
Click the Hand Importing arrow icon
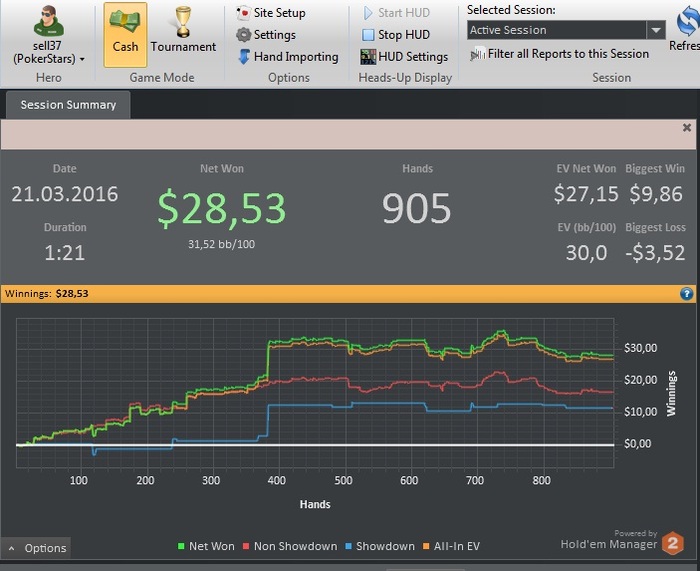[244, 57]
